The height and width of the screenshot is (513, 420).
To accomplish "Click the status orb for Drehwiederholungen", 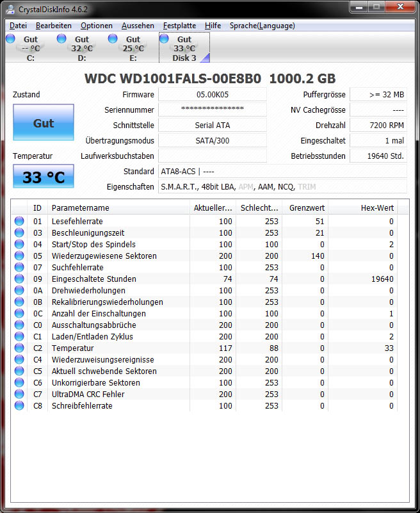I will (19, 290).
